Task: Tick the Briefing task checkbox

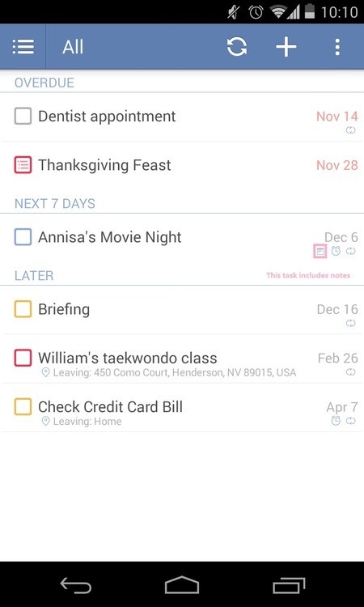Action: coord(23,309)
